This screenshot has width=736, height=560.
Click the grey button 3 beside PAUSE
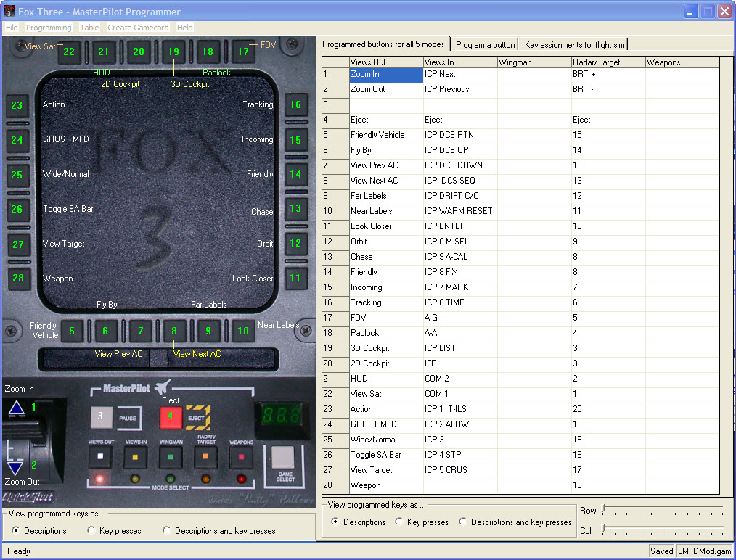(101, 416)
